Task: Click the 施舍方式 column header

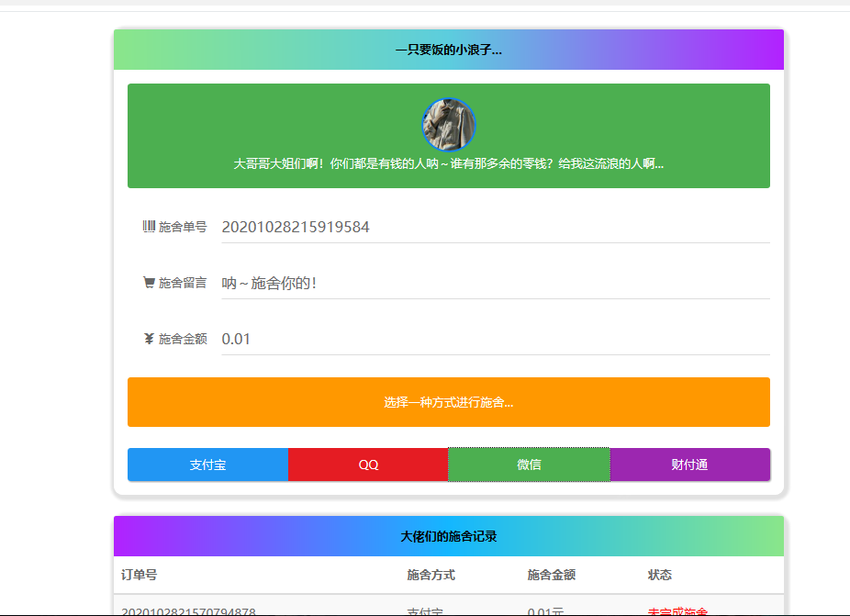Action: pyautogui.click(x=433, y=574)
